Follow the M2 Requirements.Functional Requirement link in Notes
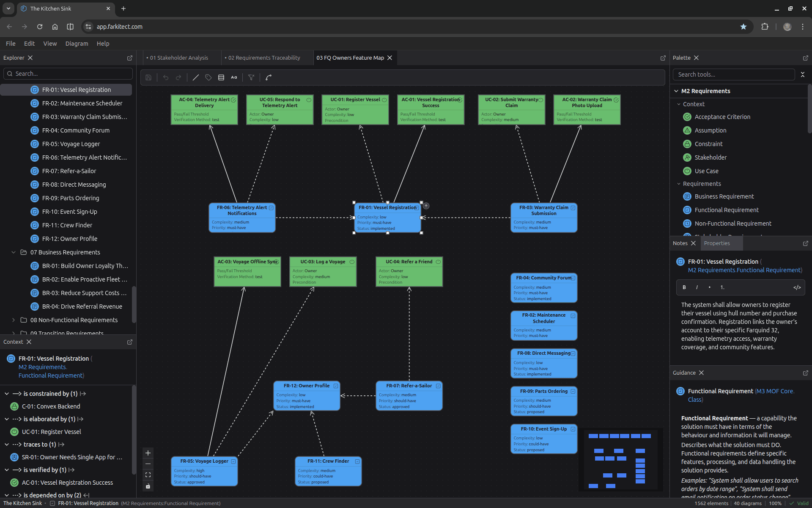The height and width of the screenshot is (508, 812). (744, 270)
